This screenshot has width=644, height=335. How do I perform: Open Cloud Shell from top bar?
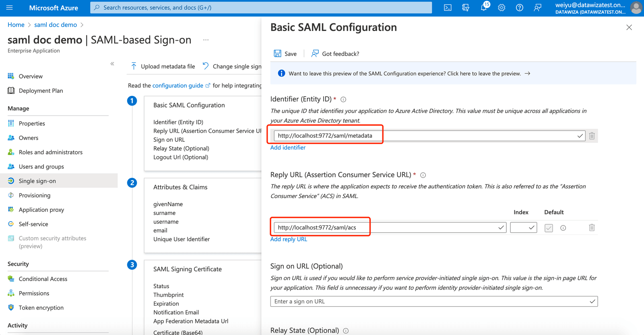click(x=448, y=8)
